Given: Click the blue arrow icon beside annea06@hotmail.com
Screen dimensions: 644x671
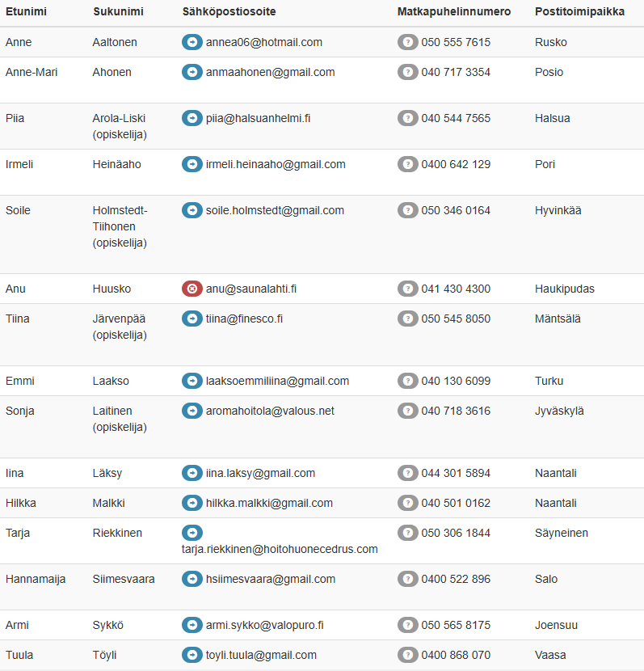Looking at the screenshot, I should click(192, 42).
